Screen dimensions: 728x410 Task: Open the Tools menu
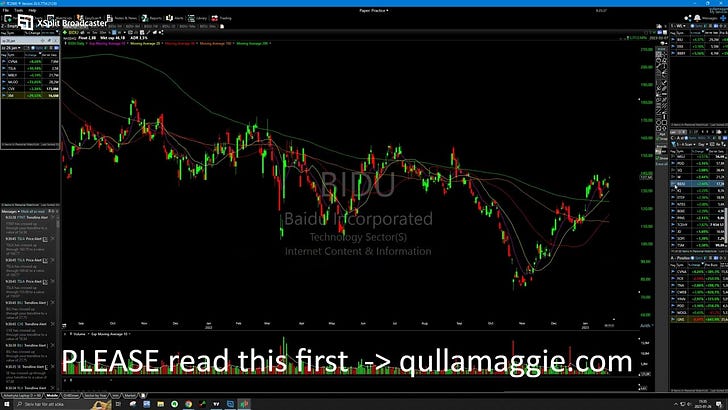tap(19, 10)
